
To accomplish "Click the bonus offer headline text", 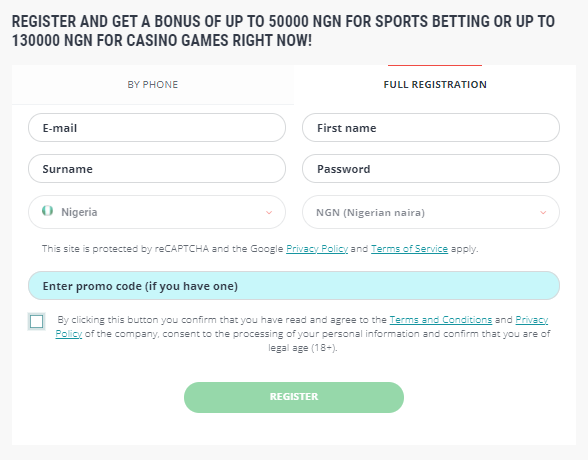I will click(x=283, y=31).
